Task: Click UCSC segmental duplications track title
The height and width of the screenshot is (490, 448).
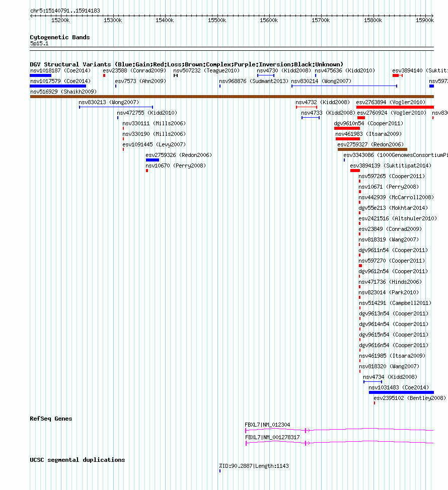Action: click(x=78, y=460)
